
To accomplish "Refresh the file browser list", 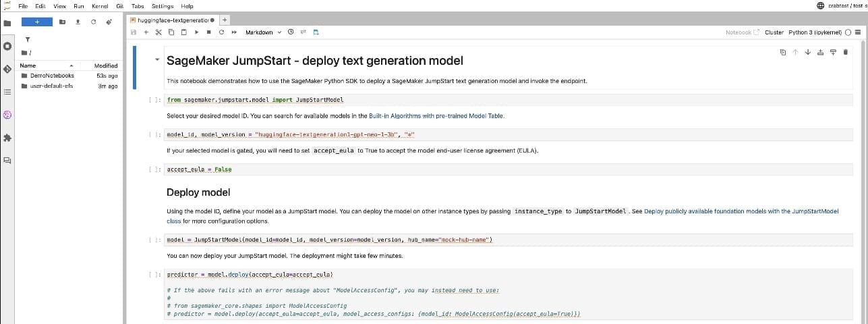I will (93, 22).
